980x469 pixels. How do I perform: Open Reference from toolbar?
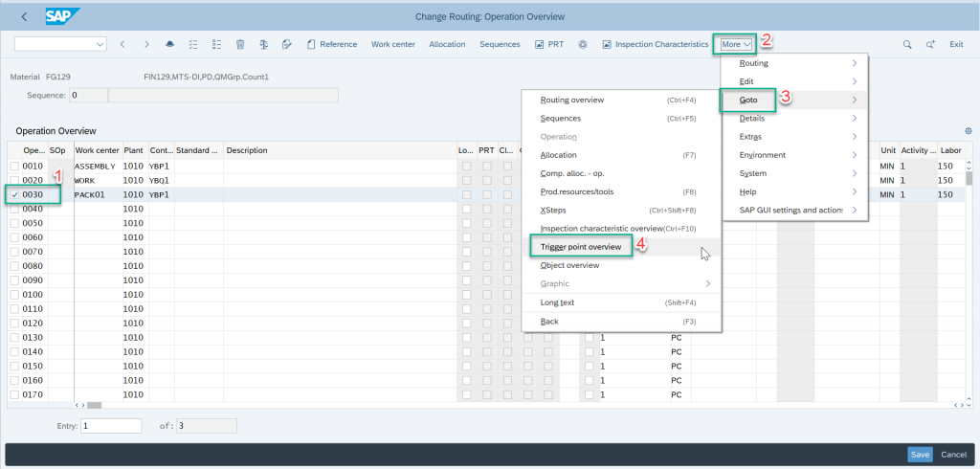point(332,44)
